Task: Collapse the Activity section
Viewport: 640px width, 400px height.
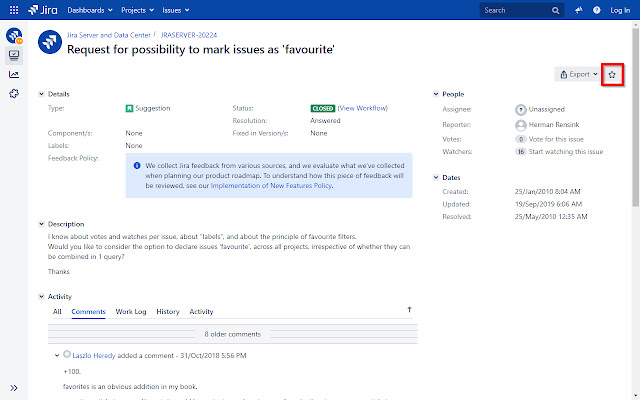Action: coord(41,297)
